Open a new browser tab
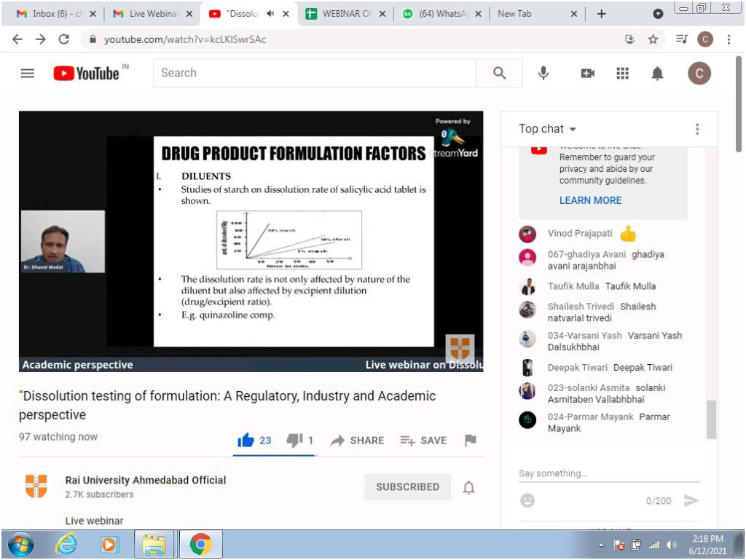746x560 pixels. tap(601, 14)
